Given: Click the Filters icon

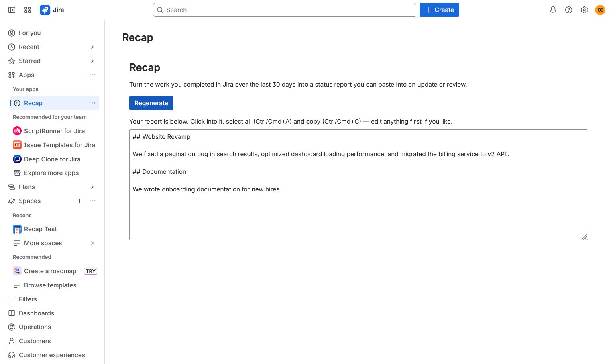Looking at the screenshot, I should click(12, 299).
